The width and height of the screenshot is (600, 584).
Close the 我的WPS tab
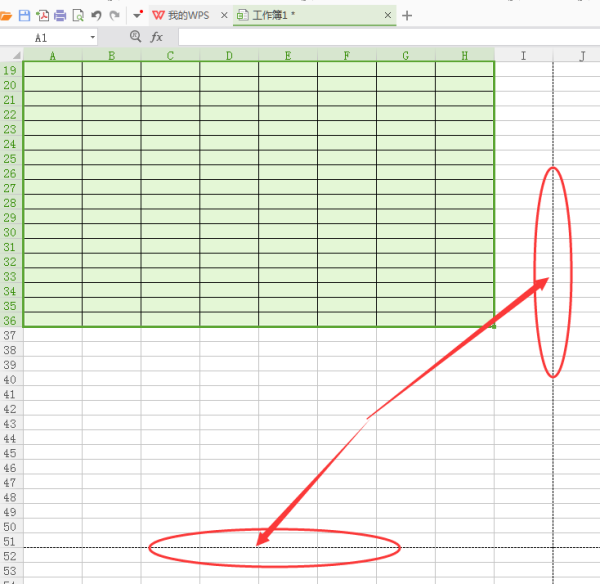coord(224,15)
